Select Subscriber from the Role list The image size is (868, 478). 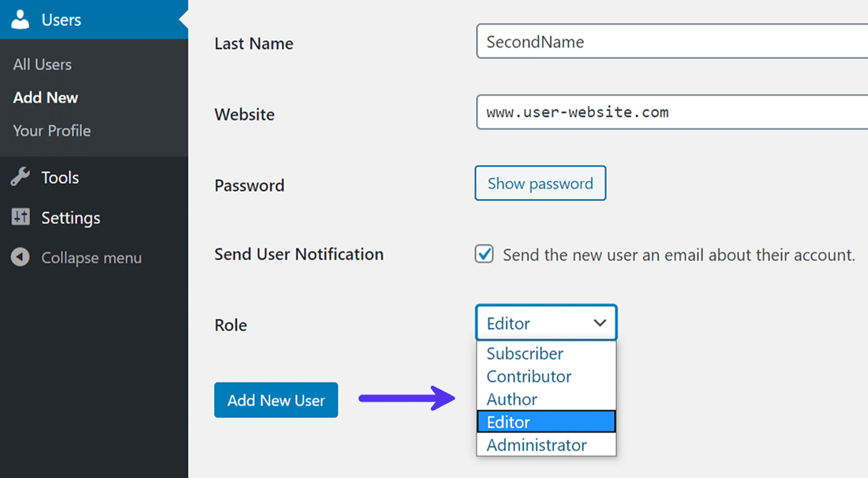tap(525, 353)
